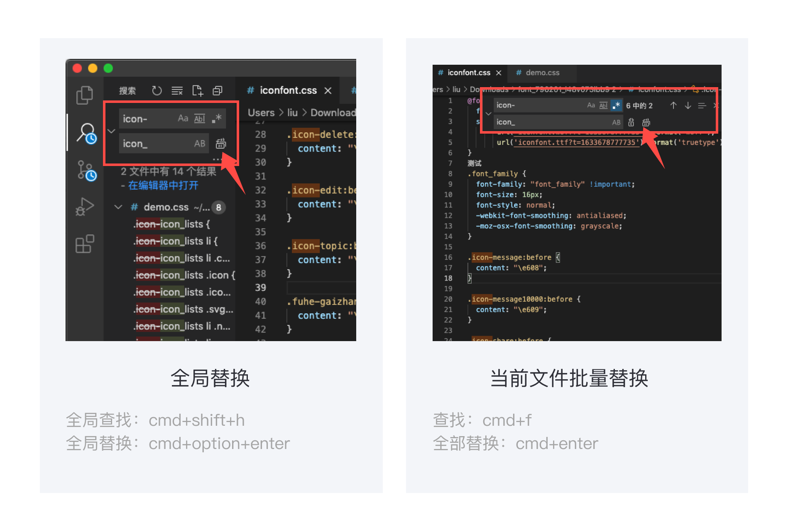Toggle Match Whole Word in global search field
Image resolution: width=788 pixels, height=532 pixels.
[200, 118]
